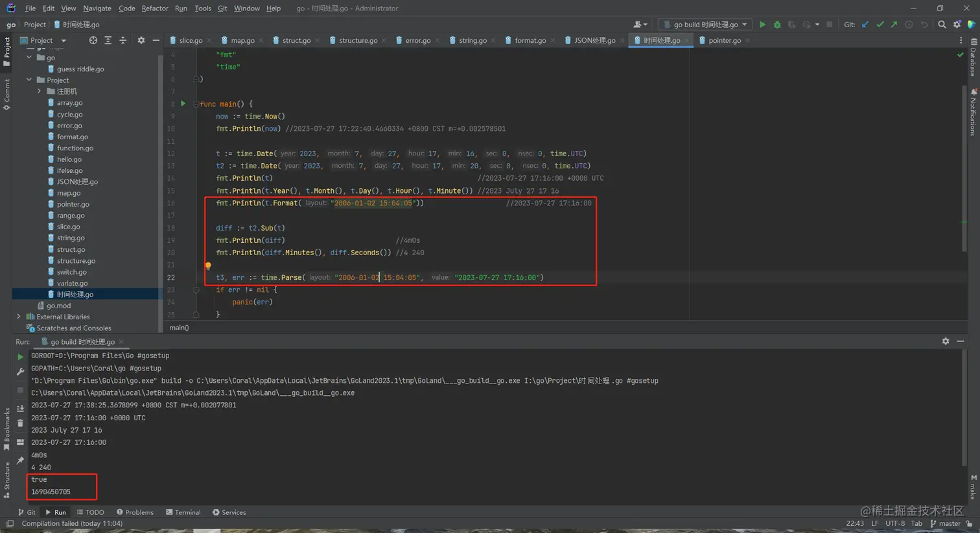Toggle Bookmarks side tool window
Image resolution: width=980 pixels, height=533 pixels.
click(6, 429)
